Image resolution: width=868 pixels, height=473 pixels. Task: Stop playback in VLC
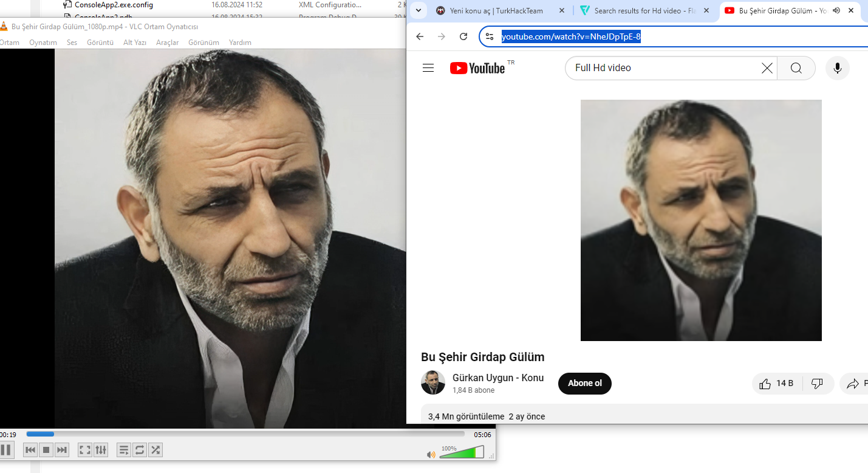(x=46, y=450)
